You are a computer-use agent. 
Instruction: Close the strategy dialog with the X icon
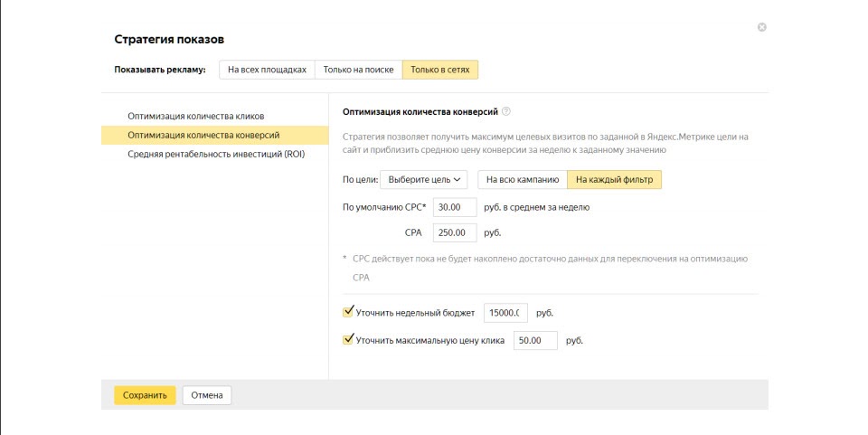click(761, 28)
